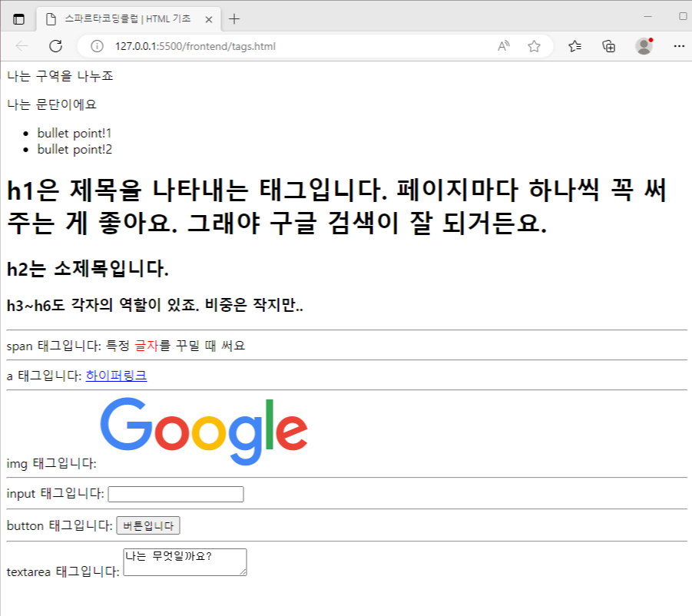View site information icon in address bar
The width and height of the screenshot is (692, 616).
click(x=97, y=46)
